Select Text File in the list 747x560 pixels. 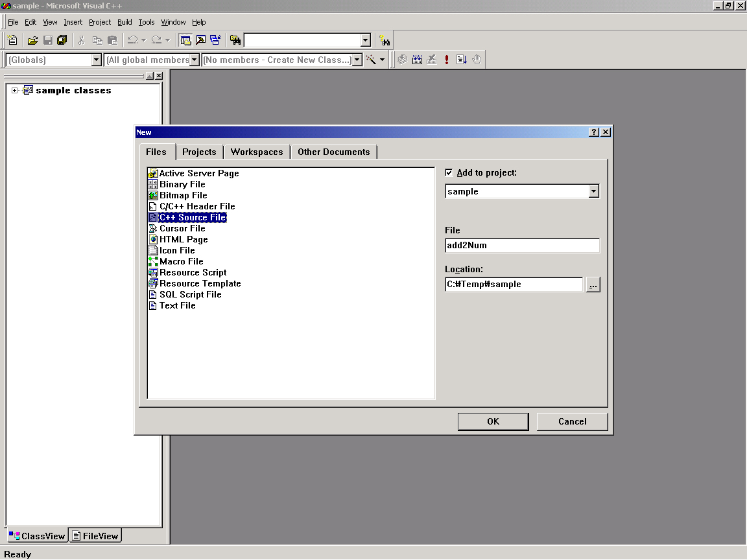172,306
